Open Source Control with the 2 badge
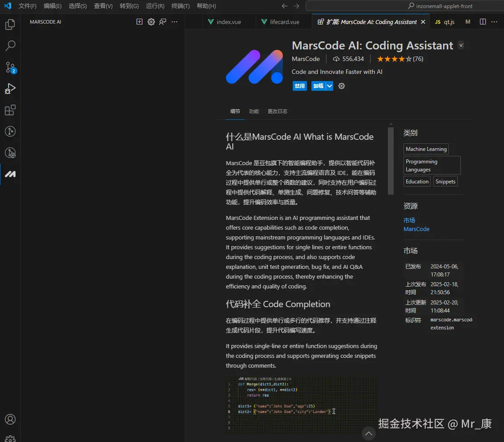This screenshot has width=504, height=442. tap(10, 67)
